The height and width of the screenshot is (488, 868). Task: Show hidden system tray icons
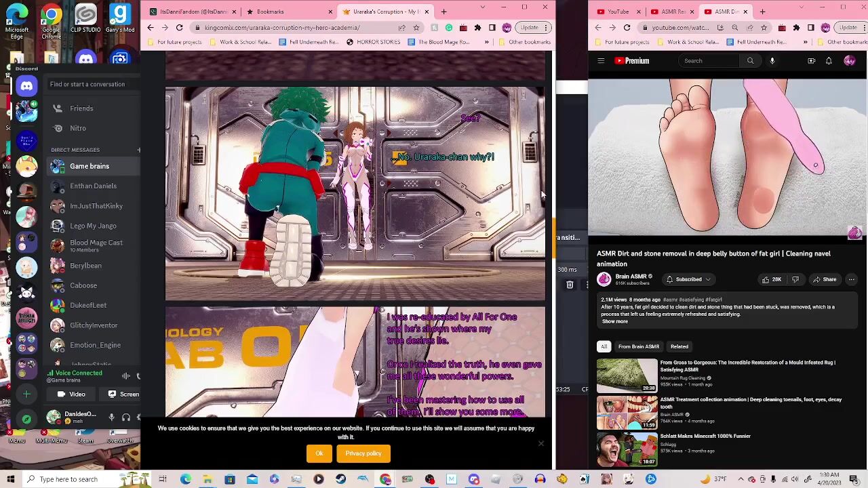point(741,479)
